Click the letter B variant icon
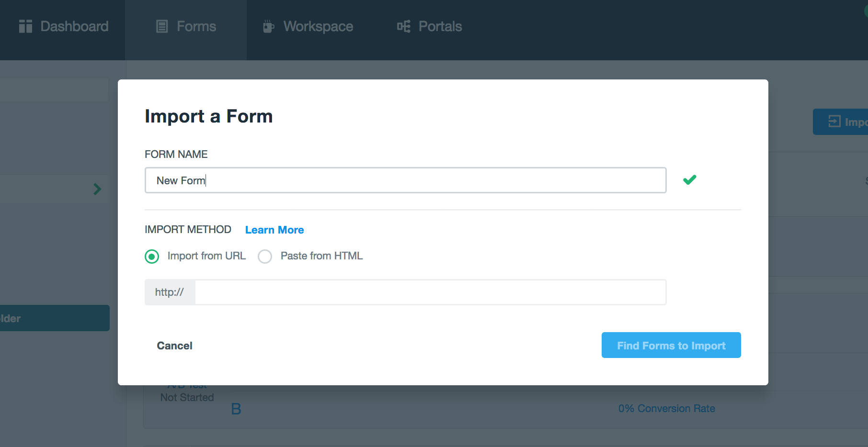The image size is (868, 447). [x=236, y=409]
